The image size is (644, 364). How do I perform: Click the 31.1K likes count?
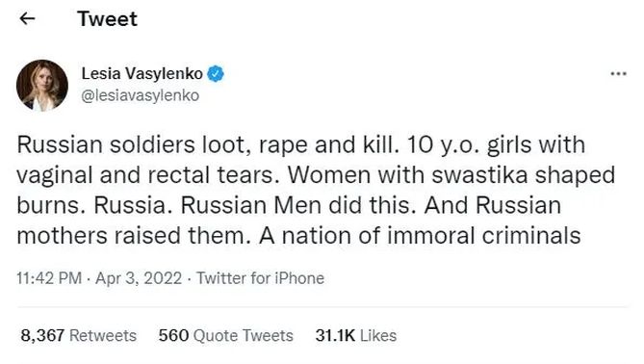(x=335, y=336)
